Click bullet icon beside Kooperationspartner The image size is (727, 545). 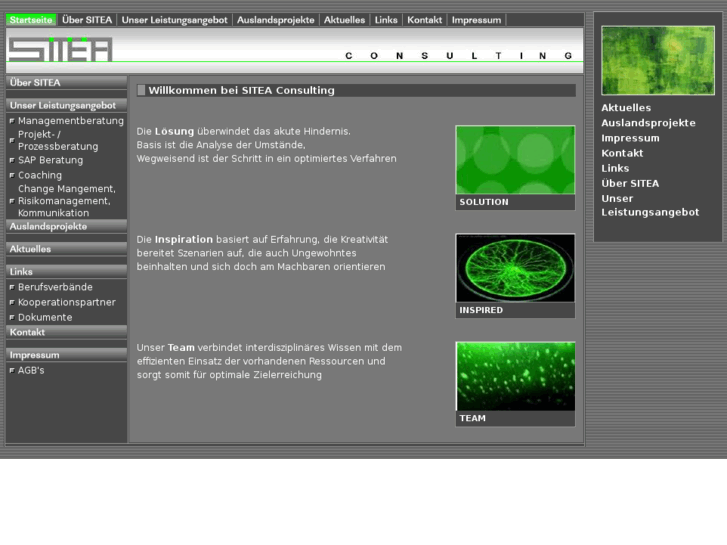coord(12,302)
